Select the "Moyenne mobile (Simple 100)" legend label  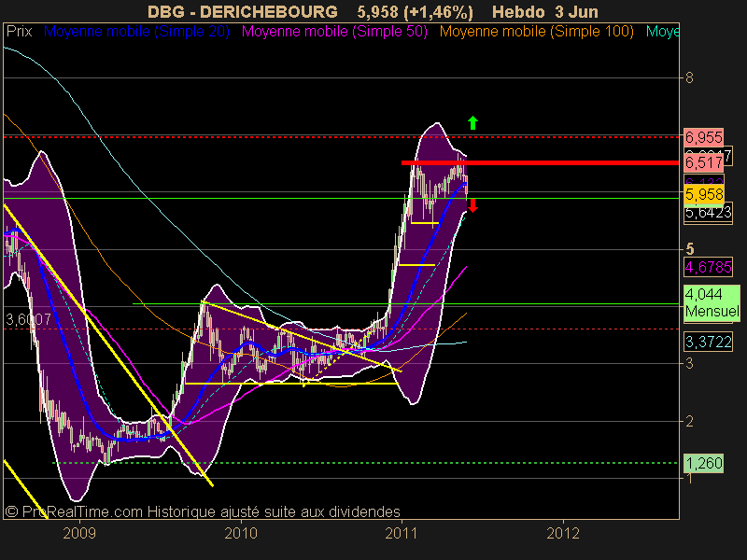(537, 32)
